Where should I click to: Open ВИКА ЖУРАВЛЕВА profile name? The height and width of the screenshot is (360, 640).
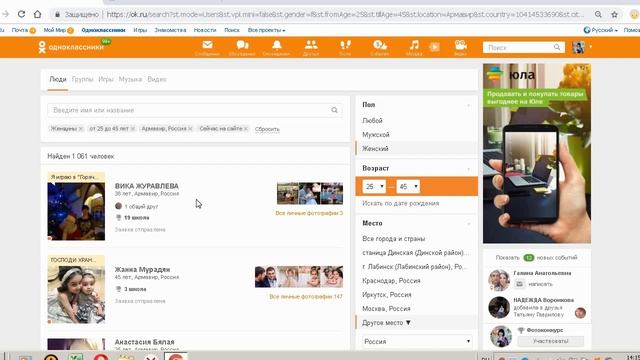[147, 186]
